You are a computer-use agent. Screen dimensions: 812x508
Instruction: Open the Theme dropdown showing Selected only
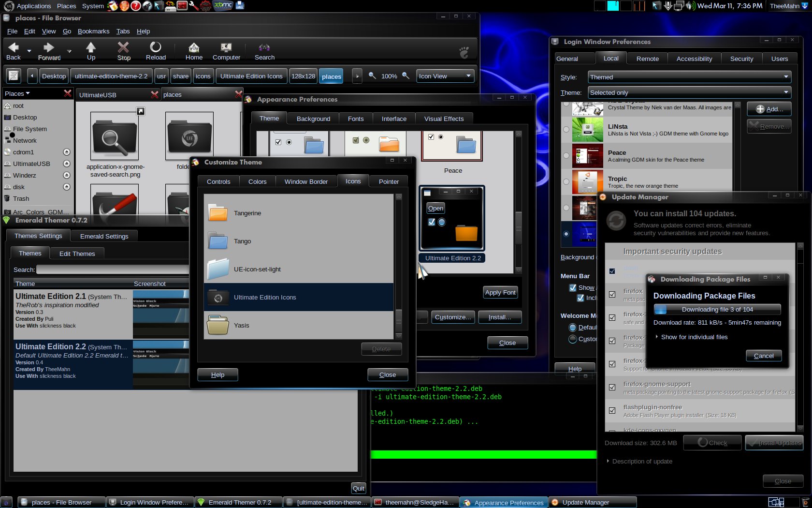pos(689,92)
